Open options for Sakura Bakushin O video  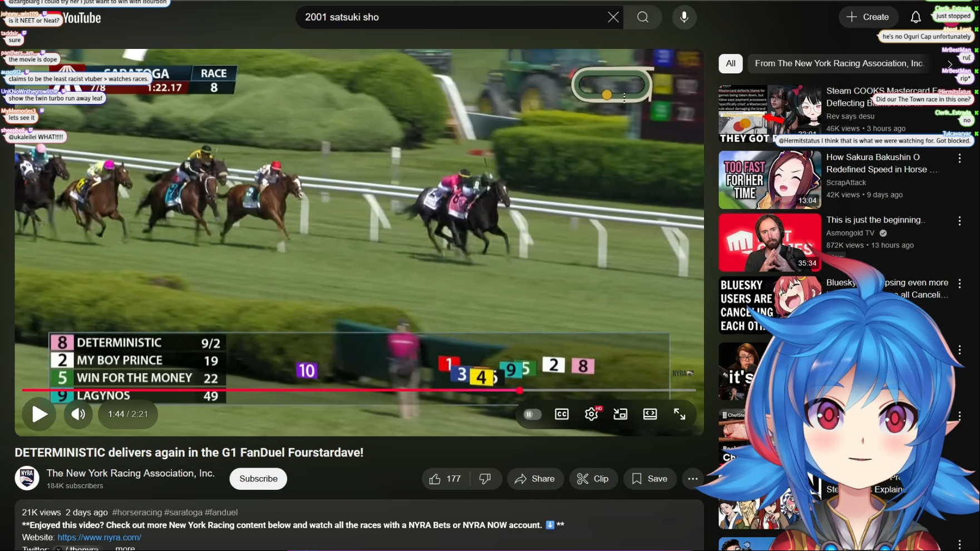[x=959, y=158]
